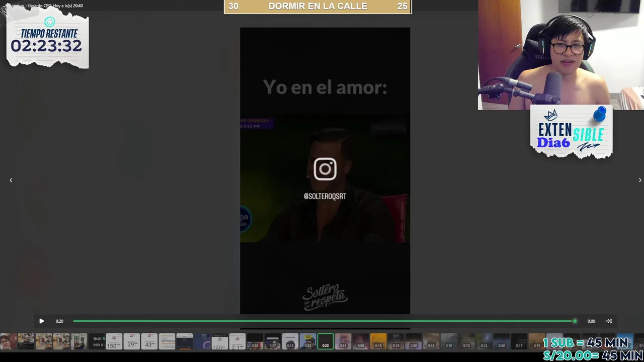Select the video thumbnail labeled 0:37
This screenshot has height=362, width=644.
coord(272,341)
